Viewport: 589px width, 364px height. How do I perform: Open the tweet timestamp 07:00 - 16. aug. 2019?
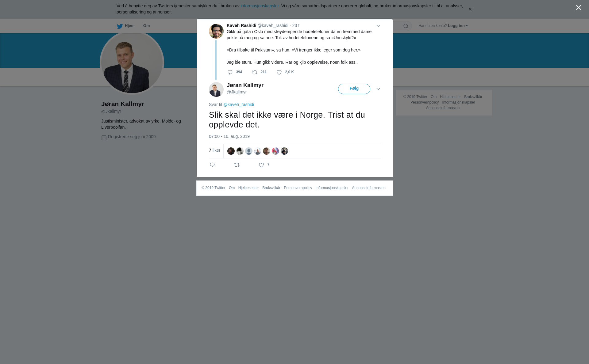click(229, 136)
